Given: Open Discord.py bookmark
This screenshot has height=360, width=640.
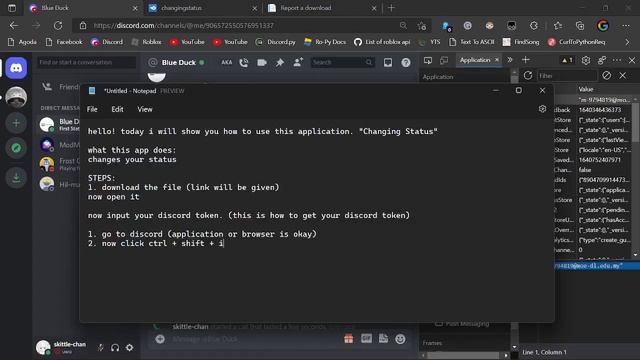Looking at the screenshot, I should (x=276, y=42).
